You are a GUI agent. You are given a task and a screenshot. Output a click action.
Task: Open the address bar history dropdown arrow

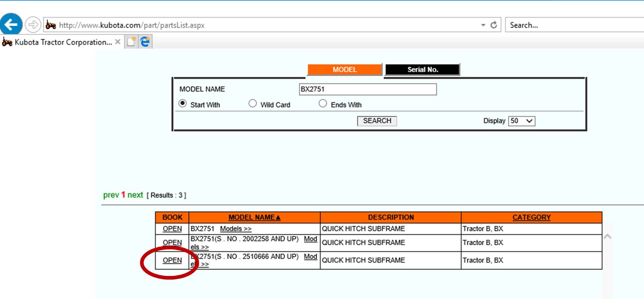(483, 25)
